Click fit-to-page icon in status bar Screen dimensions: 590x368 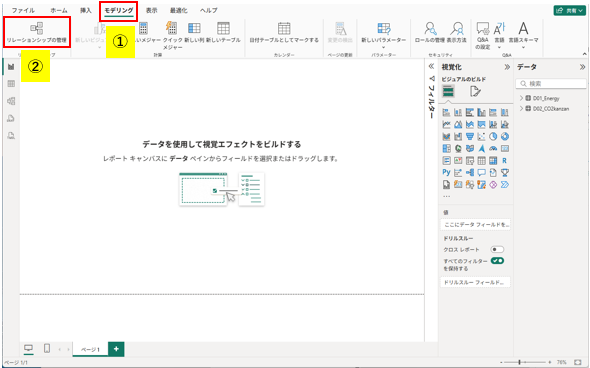(578, 362)
